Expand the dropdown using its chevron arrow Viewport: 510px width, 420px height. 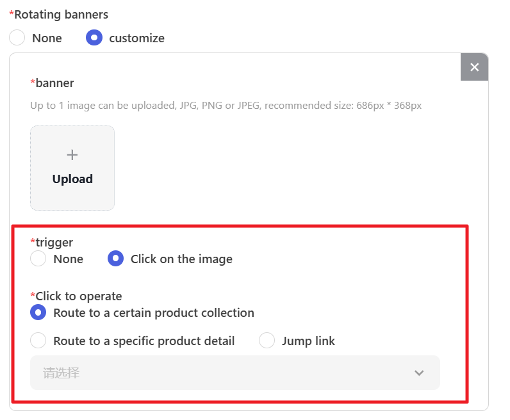coord(419,373)
